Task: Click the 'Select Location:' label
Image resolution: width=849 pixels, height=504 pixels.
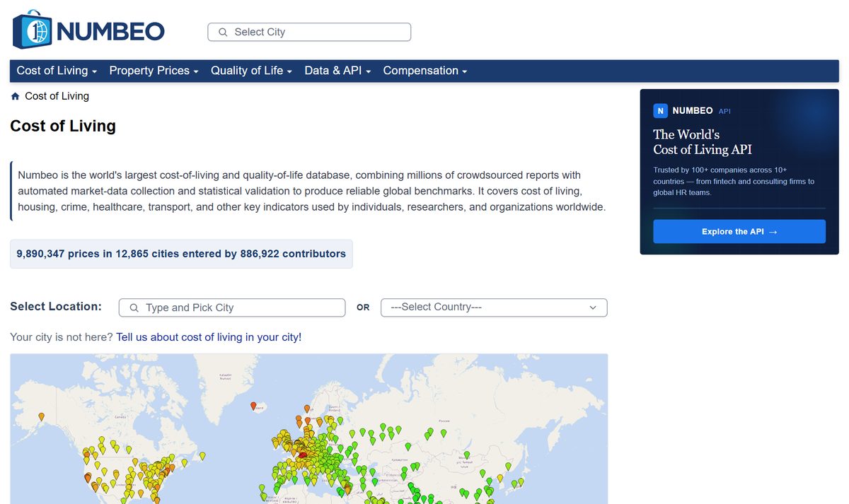Action: pyautogui.click(x=56, y=307)
